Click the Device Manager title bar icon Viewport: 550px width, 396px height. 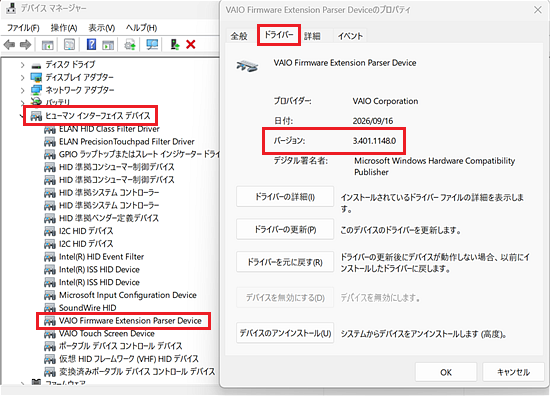tap(11, 8)
